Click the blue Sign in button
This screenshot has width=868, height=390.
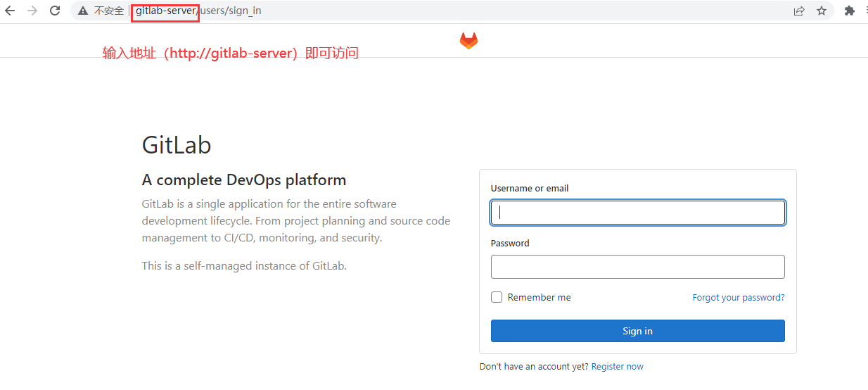(x=637, y=331)
